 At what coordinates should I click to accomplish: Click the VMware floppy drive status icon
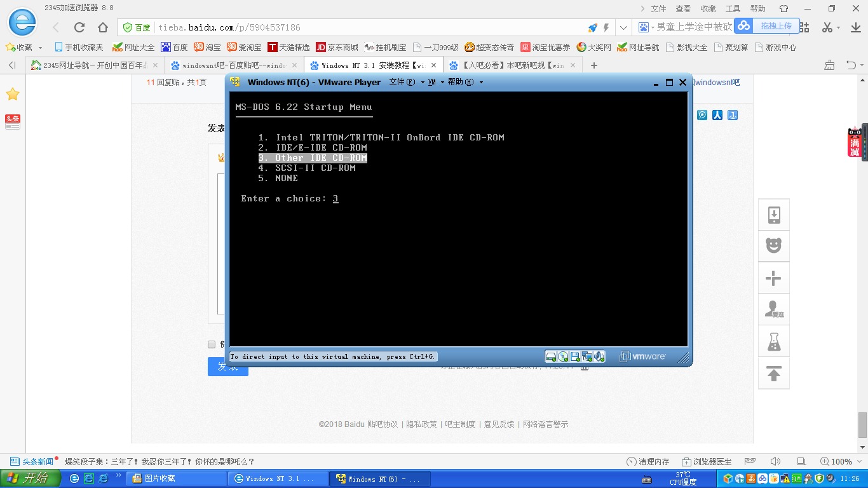575,356
